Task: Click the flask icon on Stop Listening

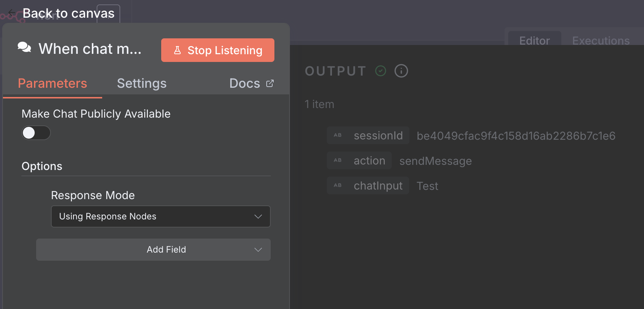Action: (177, 50)
